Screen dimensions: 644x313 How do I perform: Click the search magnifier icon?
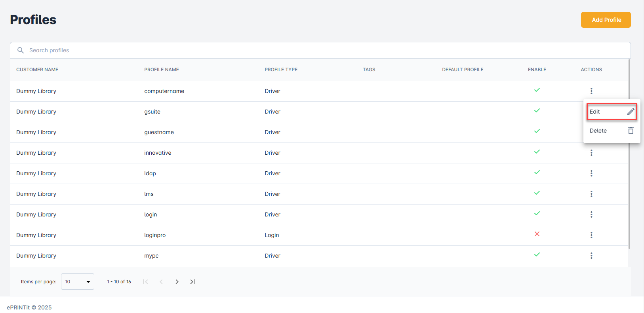click(x=21, y=50)
